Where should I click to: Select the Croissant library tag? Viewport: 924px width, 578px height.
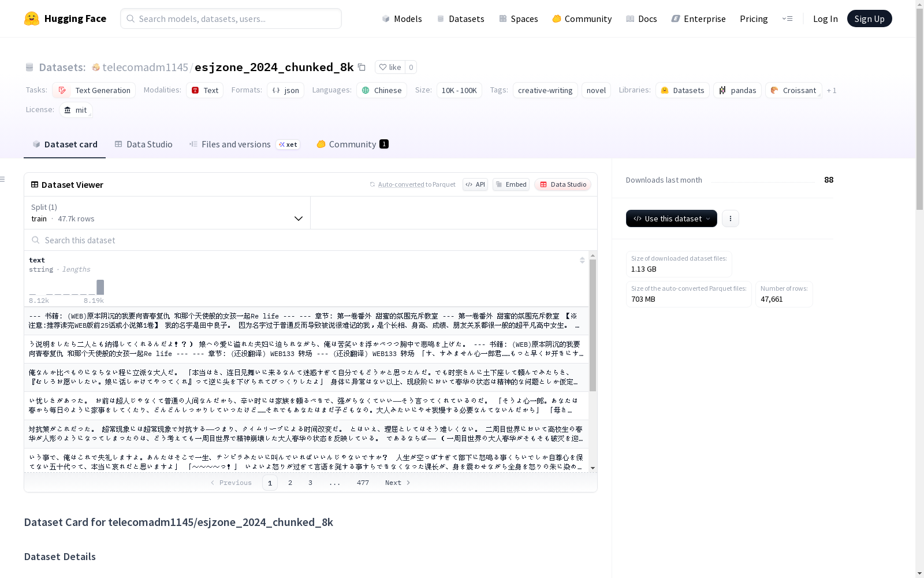[793, 90]
